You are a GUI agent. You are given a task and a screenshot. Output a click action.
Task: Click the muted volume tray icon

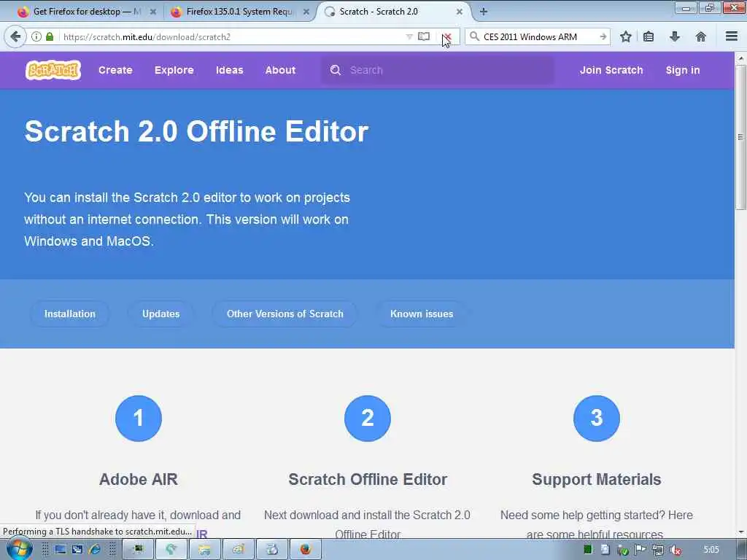pyautogui.click(x=675, y=550)
